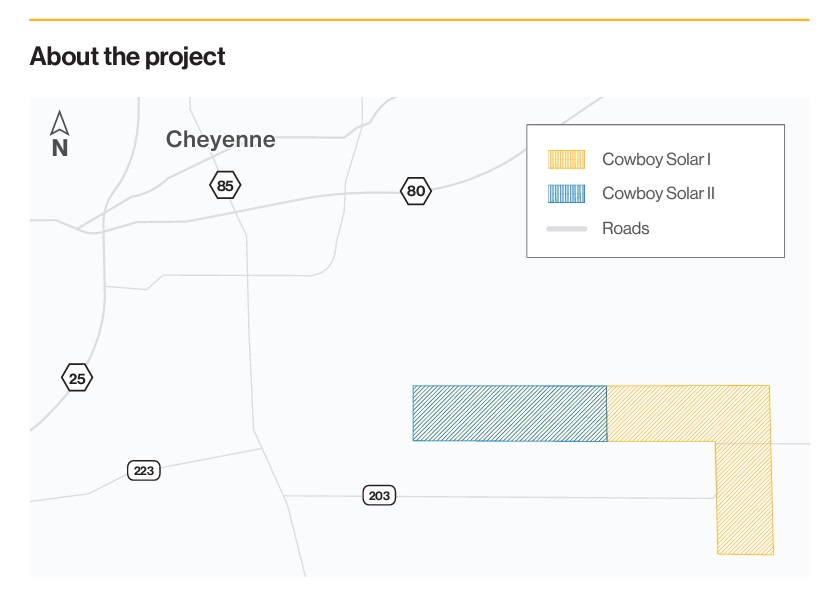The width and height of the screenshot is (831, 591).
Task: Click the yellow hatched Cowboy Solar I upper area
Action: (688, 413)
